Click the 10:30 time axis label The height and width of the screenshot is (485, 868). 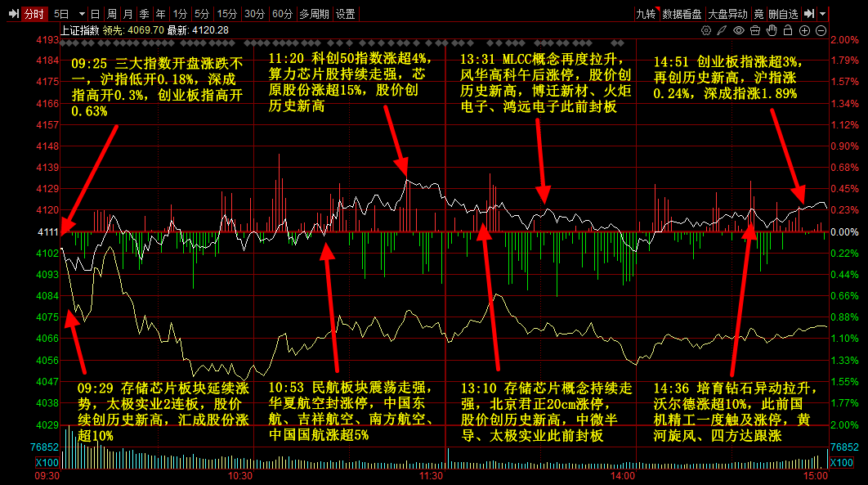(239, 476)
